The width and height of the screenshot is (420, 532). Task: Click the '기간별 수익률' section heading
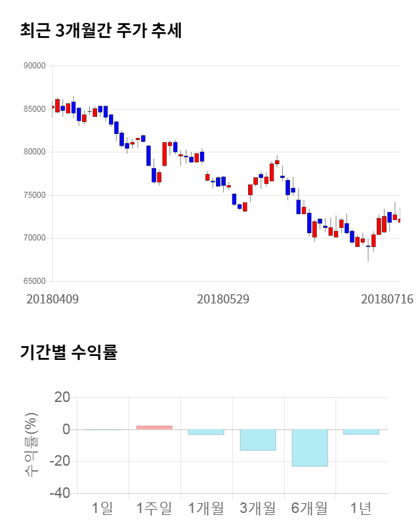tap(68, 352)
